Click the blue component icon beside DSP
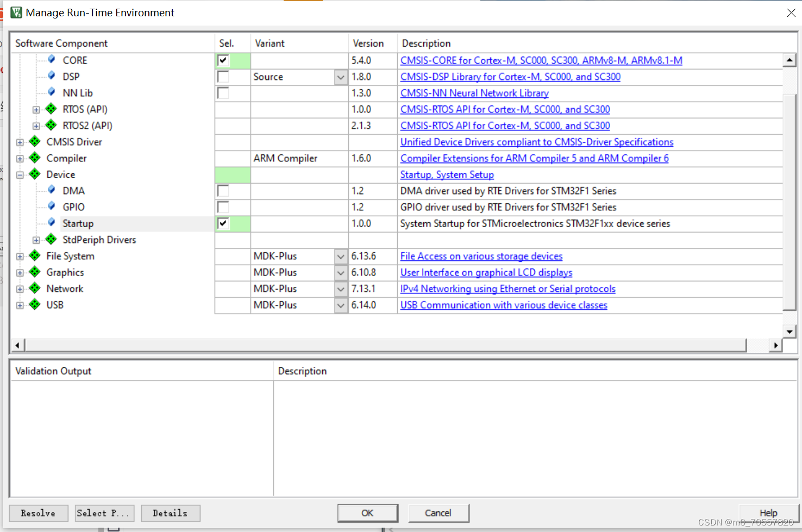The height and width of the screenshot is (532, 802). coord(52,76)
